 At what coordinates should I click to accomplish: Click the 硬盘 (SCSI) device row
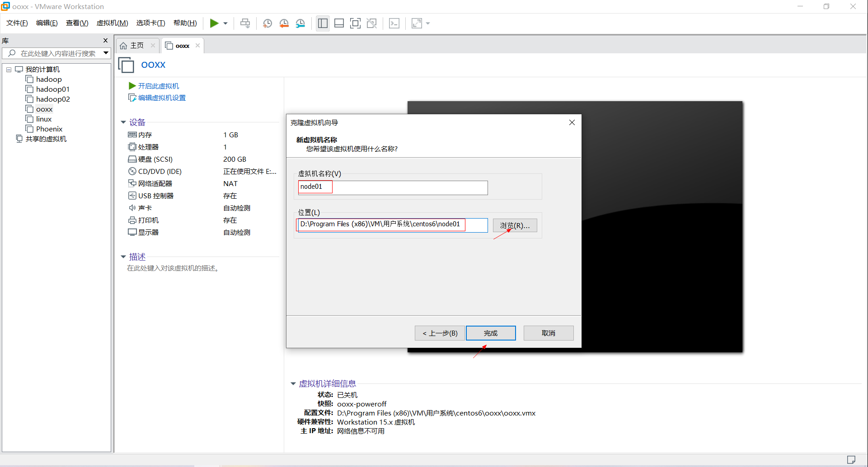(x=202, y=159)
